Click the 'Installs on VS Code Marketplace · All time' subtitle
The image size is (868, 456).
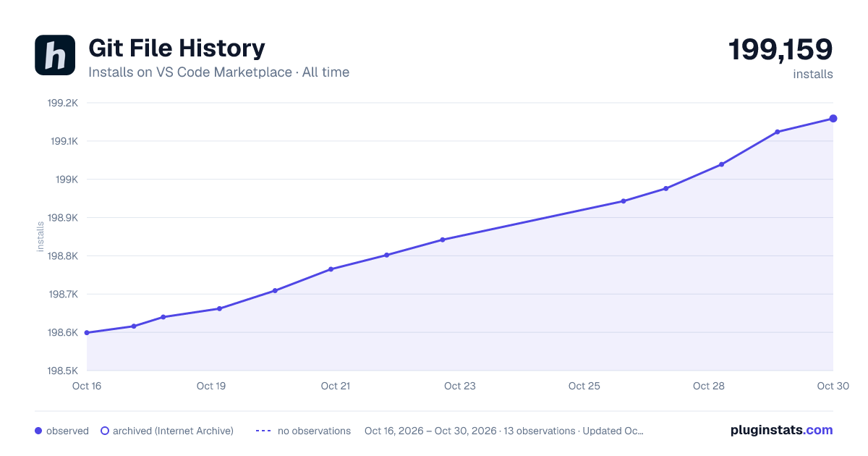point(218,72)
